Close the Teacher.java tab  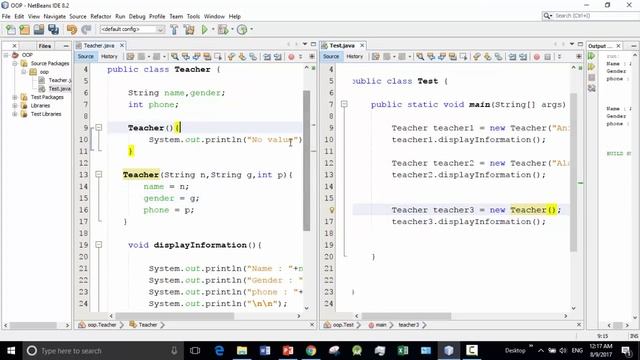(122, 45)
